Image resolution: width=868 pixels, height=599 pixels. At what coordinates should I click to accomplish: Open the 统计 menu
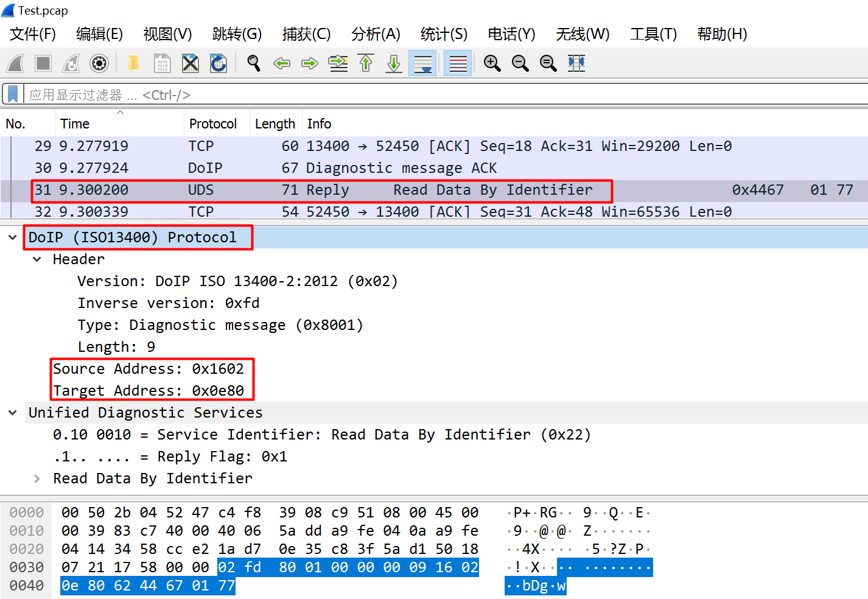point(443,34)
